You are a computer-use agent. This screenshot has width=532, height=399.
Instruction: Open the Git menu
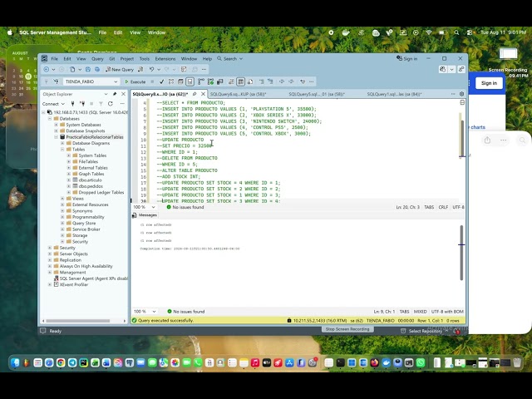[x=112, y=59]
